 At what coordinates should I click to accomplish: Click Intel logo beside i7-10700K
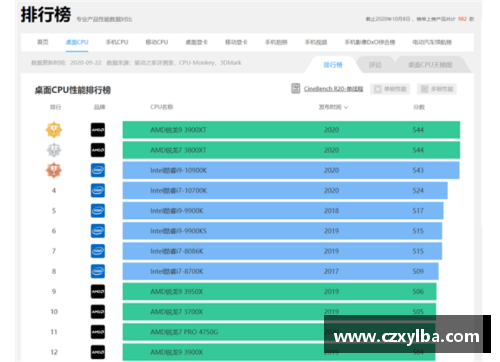[98, 191]
